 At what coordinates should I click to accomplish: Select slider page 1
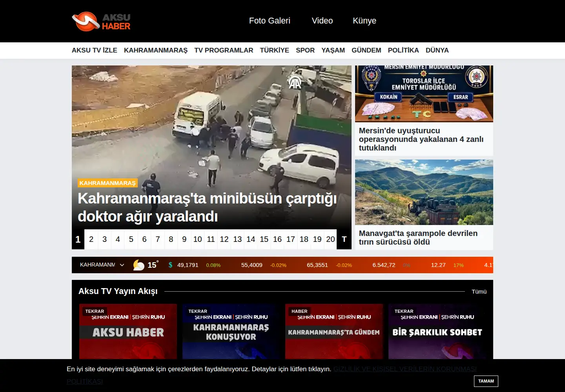tap(78, 239)
